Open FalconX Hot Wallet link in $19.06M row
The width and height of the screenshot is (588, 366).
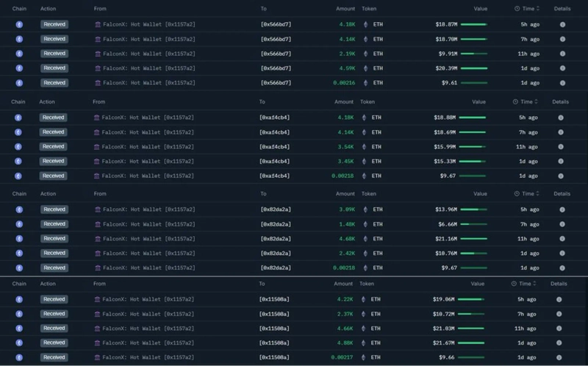pos(148,299)
